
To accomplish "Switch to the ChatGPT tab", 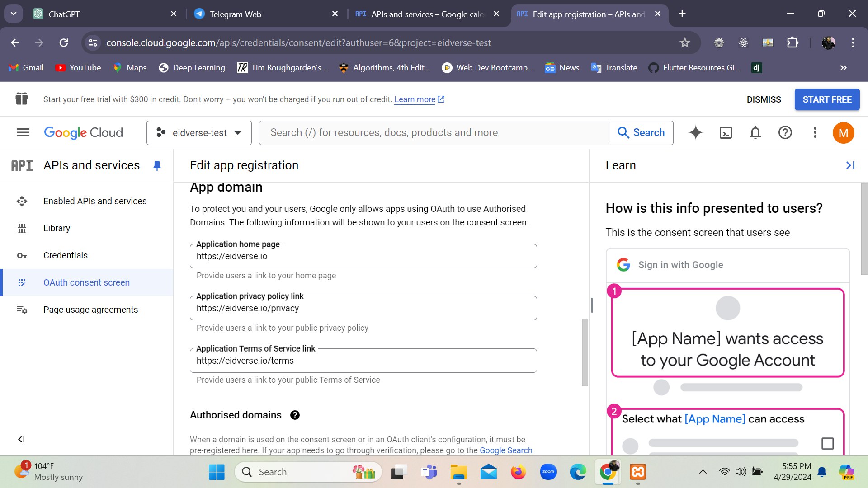I will click(x=104, y=14).
